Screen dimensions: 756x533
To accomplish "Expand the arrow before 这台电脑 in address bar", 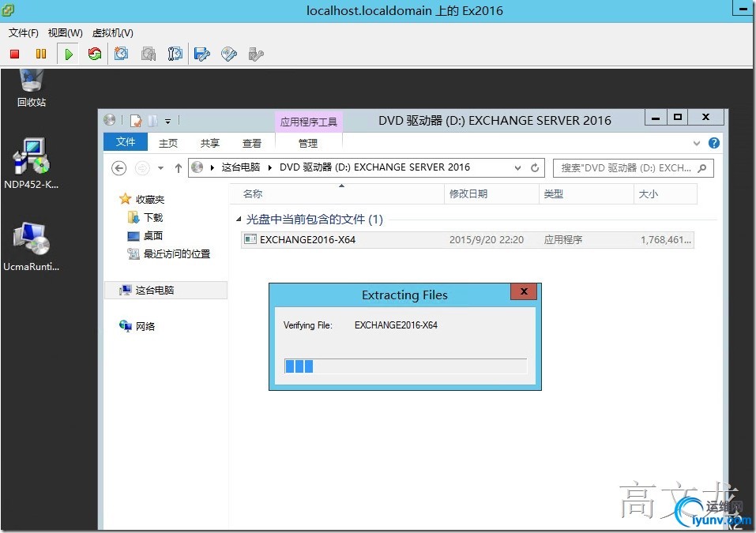I will pos(213,167).
